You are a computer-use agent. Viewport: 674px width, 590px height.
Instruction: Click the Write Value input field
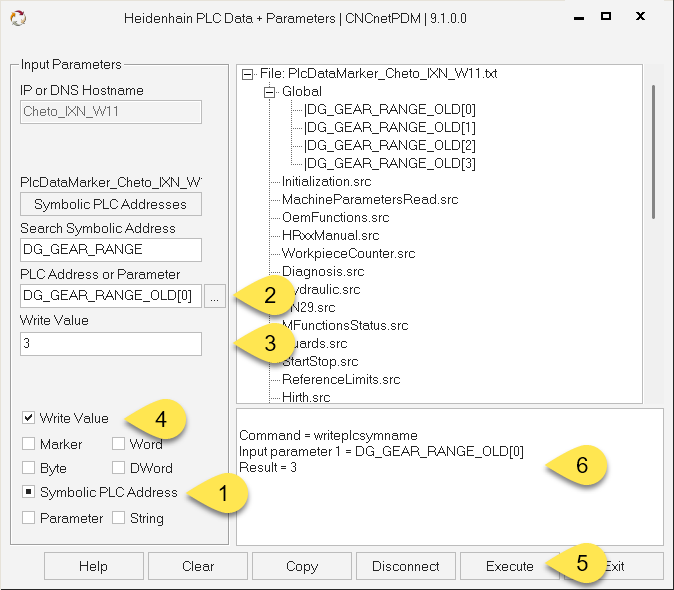click(x=110, y=344)
